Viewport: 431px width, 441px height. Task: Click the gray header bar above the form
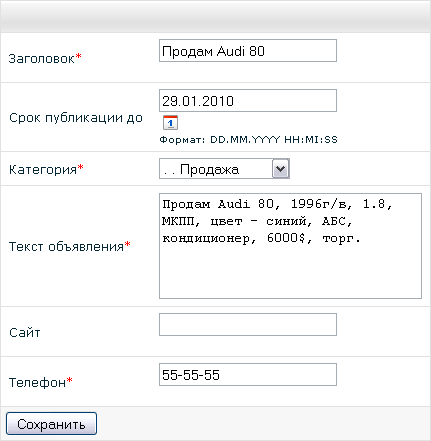point(215,16)
